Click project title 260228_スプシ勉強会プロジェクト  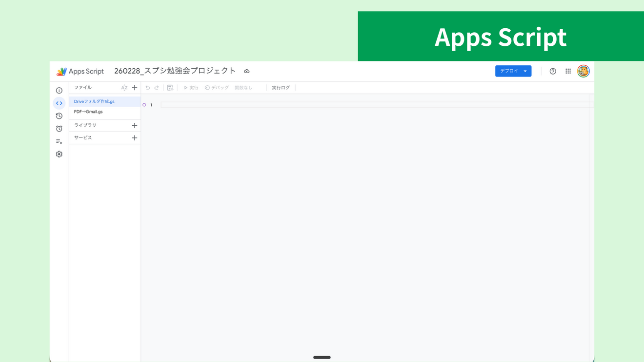click(x=175, y=71)
